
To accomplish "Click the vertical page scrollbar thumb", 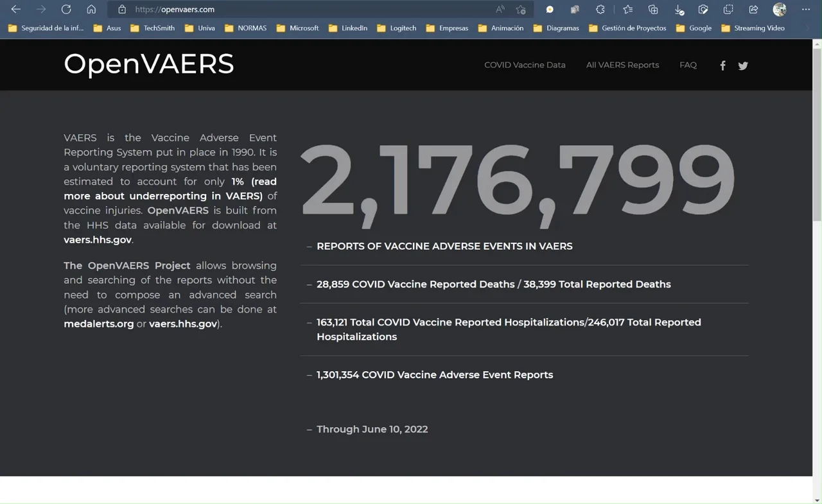I will 817,135.
